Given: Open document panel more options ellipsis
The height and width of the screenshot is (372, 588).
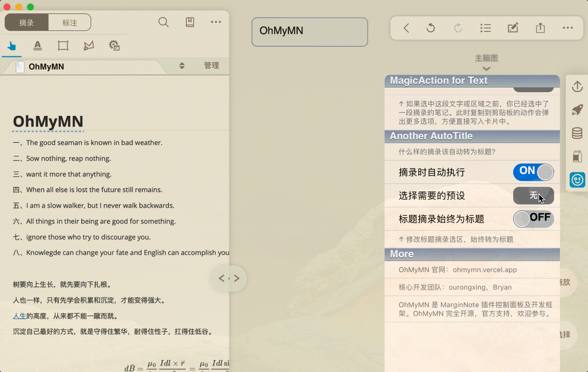Looking at the screenshot, I should coord(216,22).
